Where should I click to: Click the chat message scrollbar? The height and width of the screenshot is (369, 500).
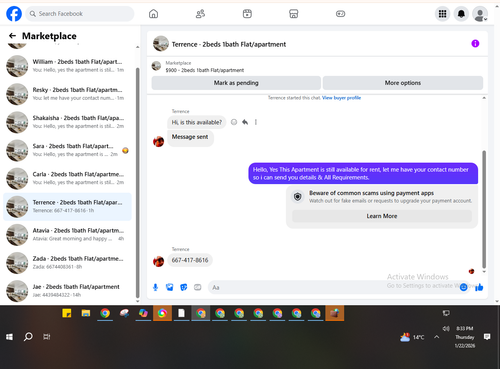(484, 209)
